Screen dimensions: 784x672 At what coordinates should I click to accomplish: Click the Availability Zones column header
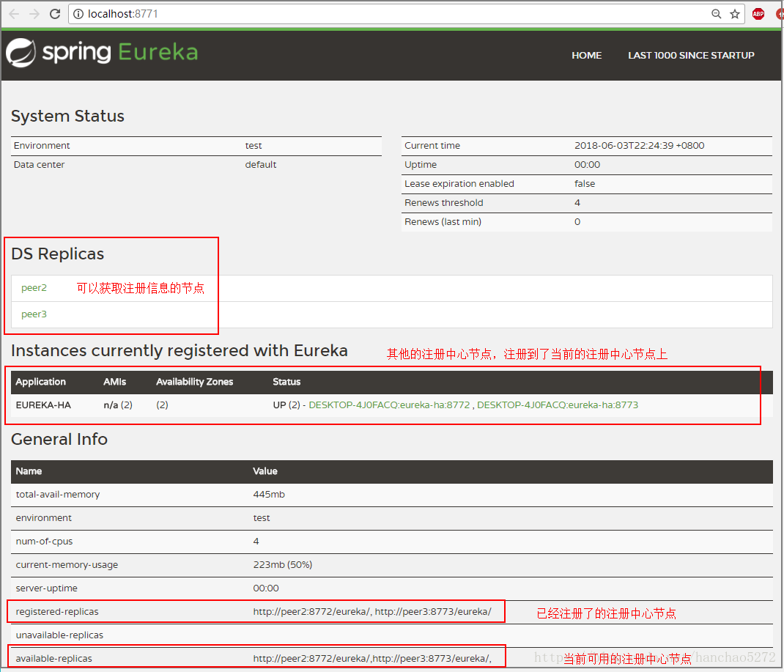(194, 382)
